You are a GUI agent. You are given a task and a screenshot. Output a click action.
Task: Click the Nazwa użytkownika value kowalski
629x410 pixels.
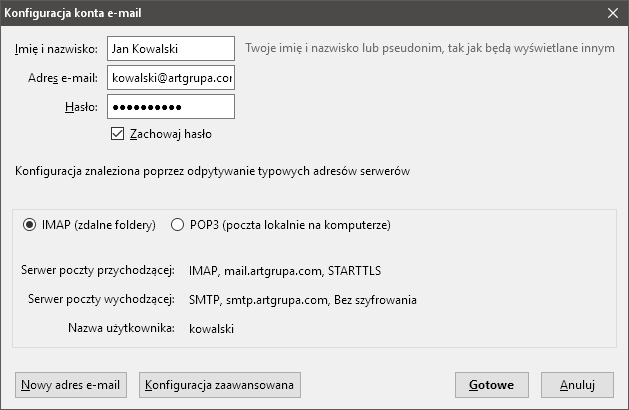(x=211, y=329)
